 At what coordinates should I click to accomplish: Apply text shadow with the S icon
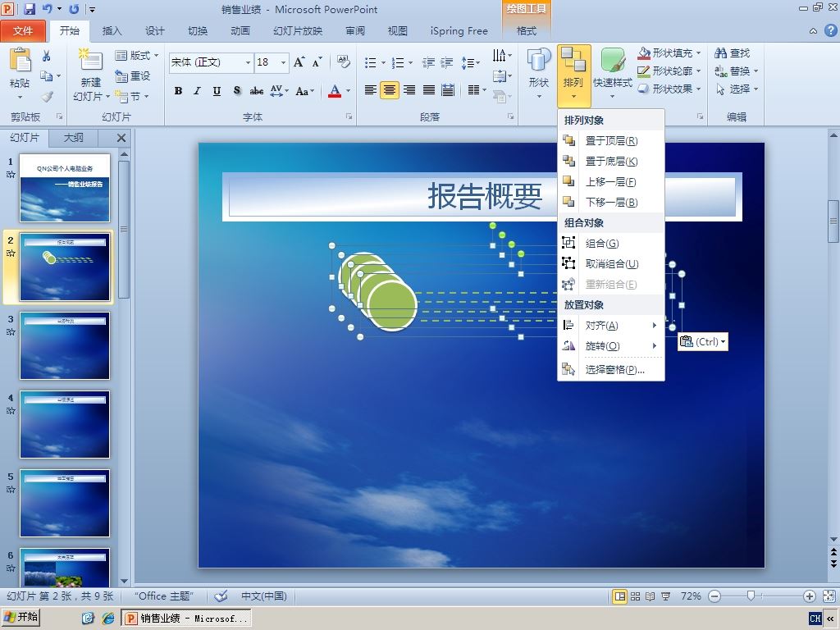tap(237, 90)
